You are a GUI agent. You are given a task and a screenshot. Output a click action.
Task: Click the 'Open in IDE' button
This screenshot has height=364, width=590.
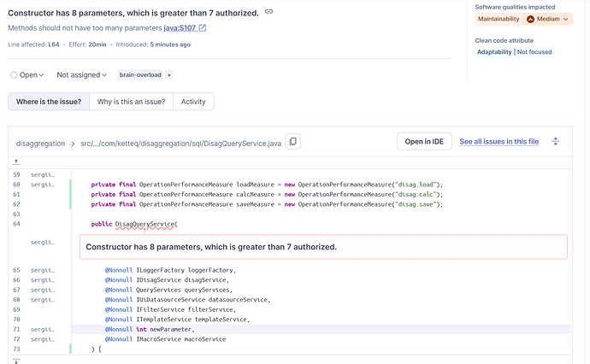pyautogui.click(x=424, y=142)
